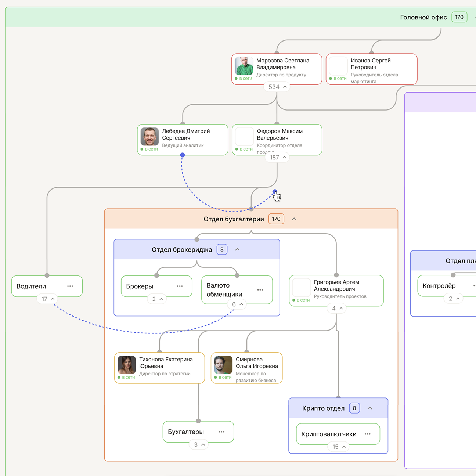The width and height of the screenshot is (476, 476).
Task: Expand 534 subordinates under Морозова Светлана
Action: click(277, 87)
